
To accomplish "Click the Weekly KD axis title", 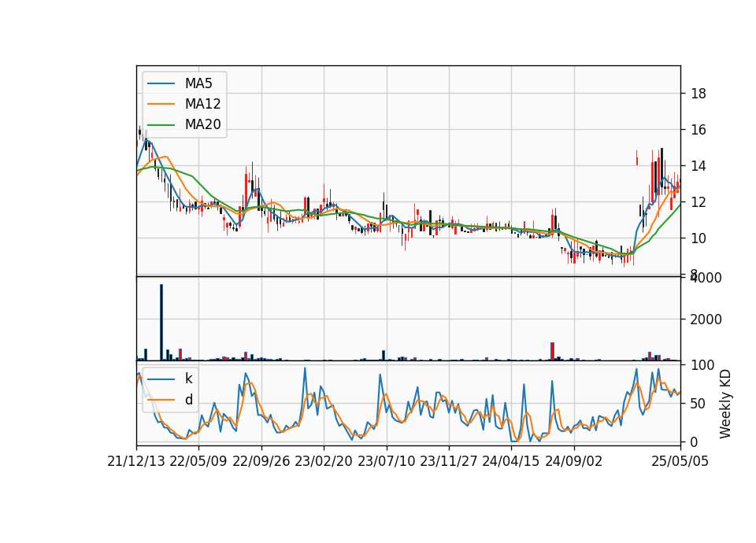I will tap(725, 404).
